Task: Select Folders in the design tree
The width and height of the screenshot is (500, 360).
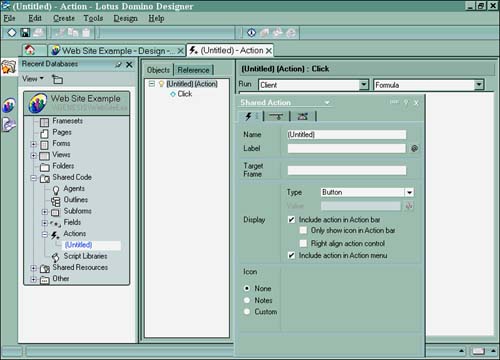Action: [63, 166]
